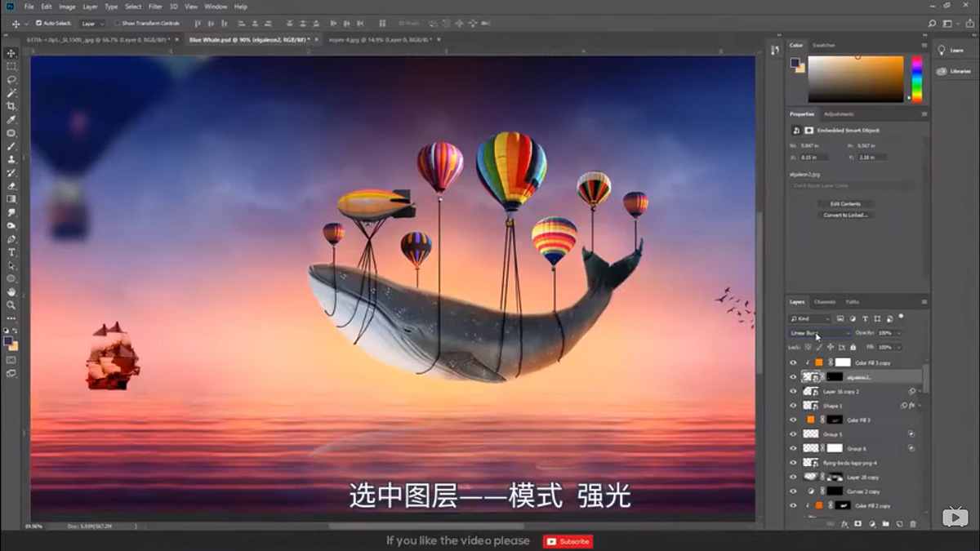980x551 pixels.
Task: Open the Opacity dropdown in the Layers panel
Action: 898,333
